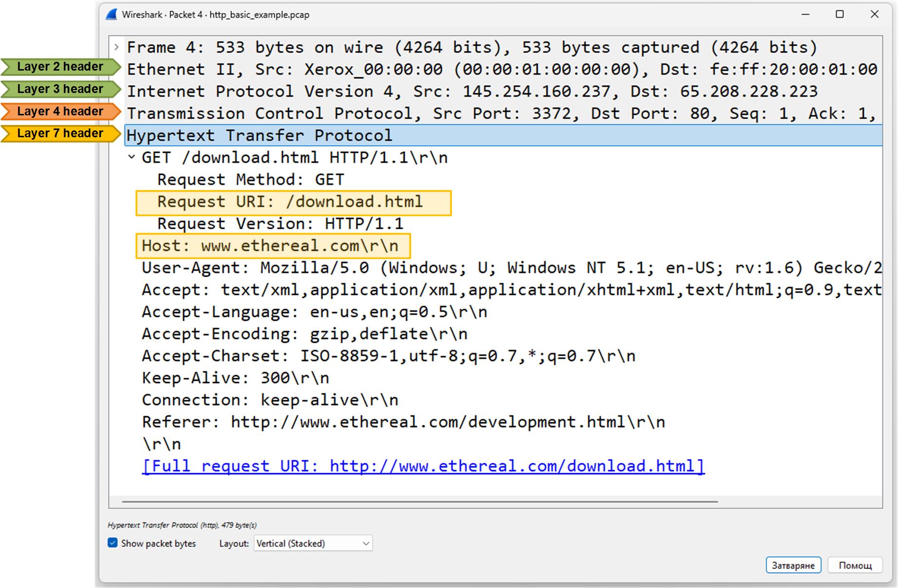Select the Ethernet II header row
898x588 pixels.
pyautogui.click(x=502, y=69)
